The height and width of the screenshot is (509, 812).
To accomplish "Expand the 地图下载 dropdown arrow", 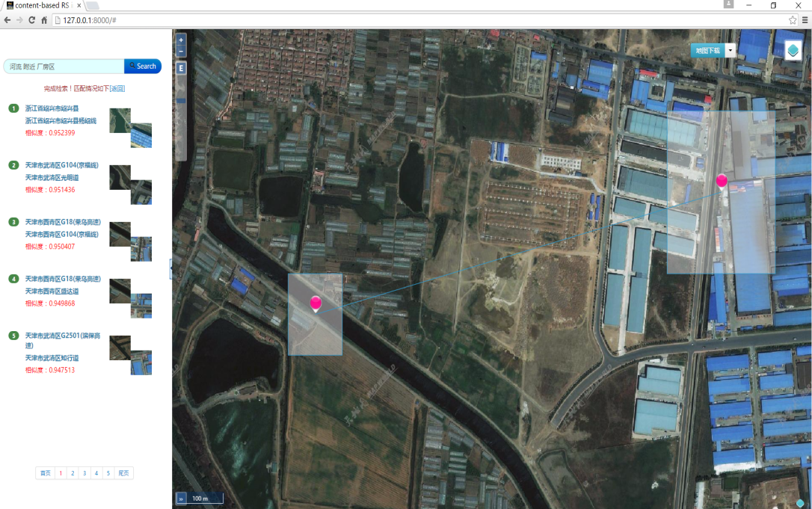I will point(731,51).
